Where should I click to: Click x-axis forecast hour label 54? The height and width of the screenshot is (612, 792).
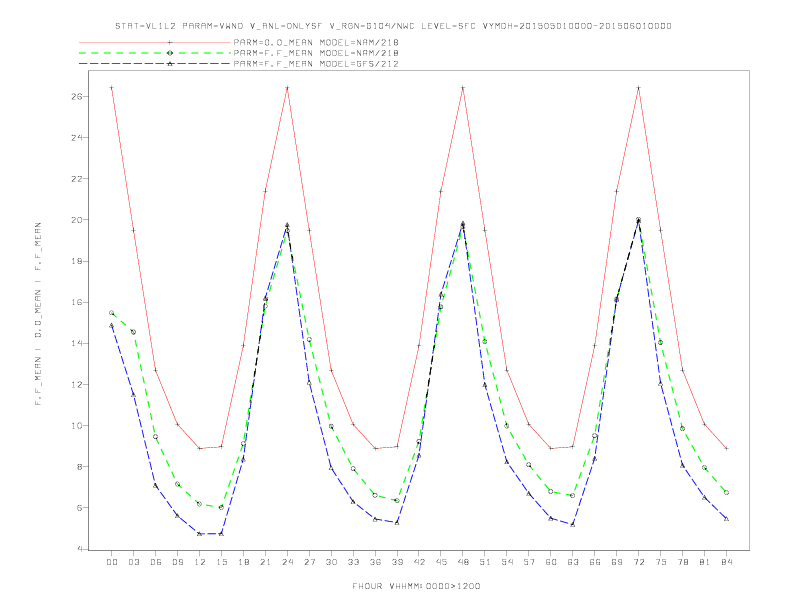click(x=507, y=562)
